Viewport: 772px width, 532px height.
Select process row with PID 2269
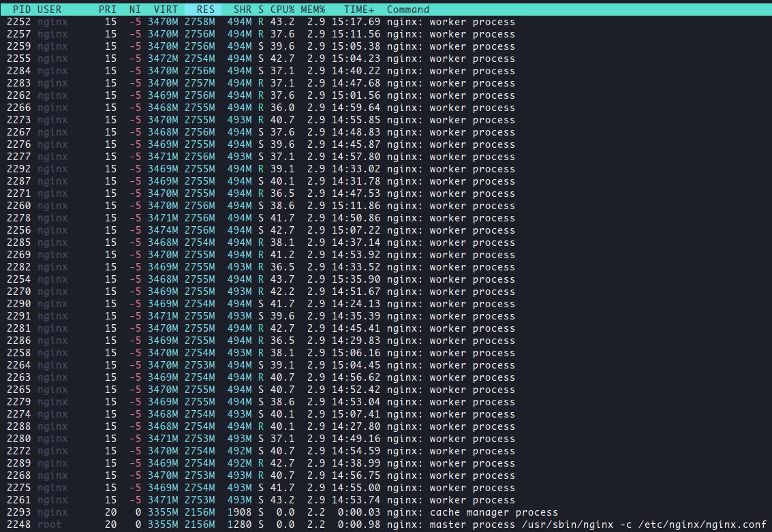coord(386,255)
